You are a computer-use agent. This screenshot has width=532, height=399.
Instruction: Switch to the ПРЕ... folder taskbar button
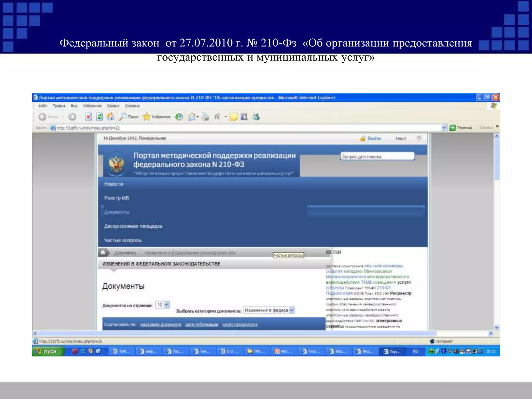click(x=256, y=351)
